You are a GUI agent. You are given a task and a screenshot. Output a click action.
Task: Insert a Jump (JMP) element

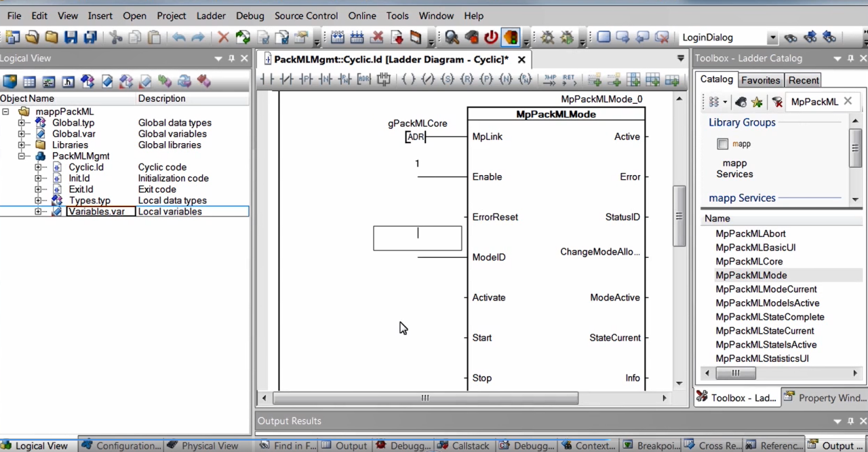click(x=549, y=80)
